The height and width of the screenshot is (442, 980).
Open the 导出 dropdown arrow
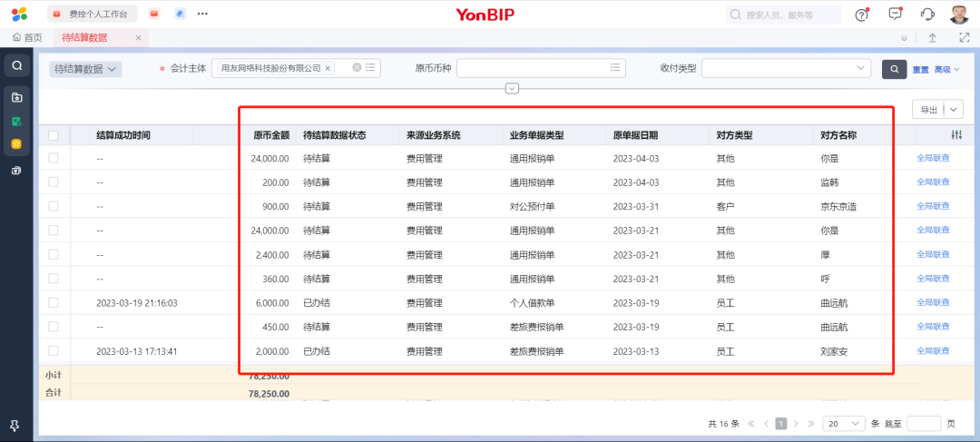point(953,110)
